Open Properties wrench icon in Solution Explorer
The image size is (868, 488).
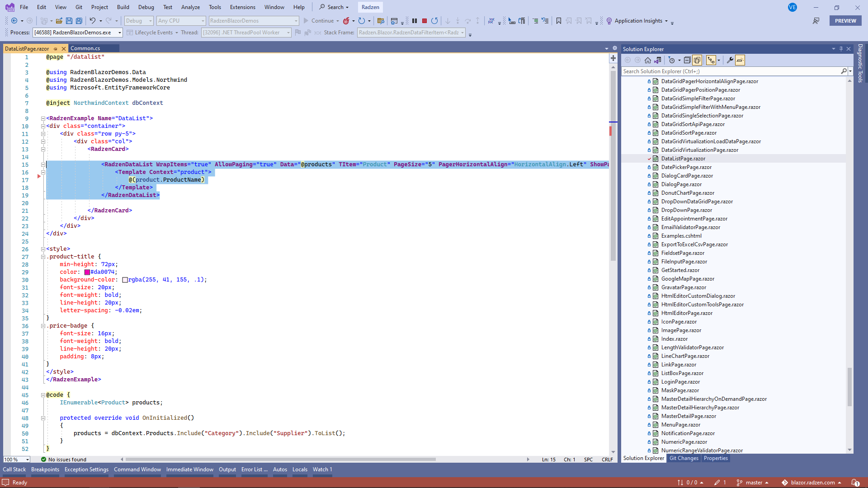730,60
